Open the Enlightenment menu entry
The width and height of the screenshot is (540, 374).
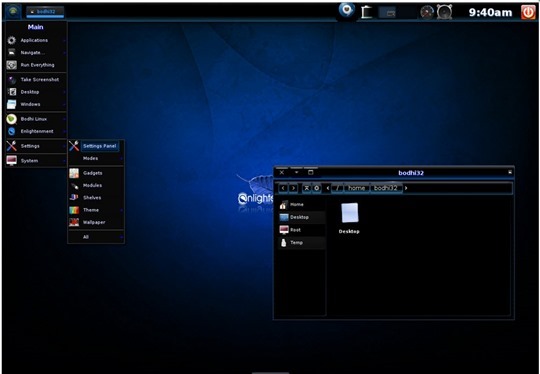click(36, 131)
